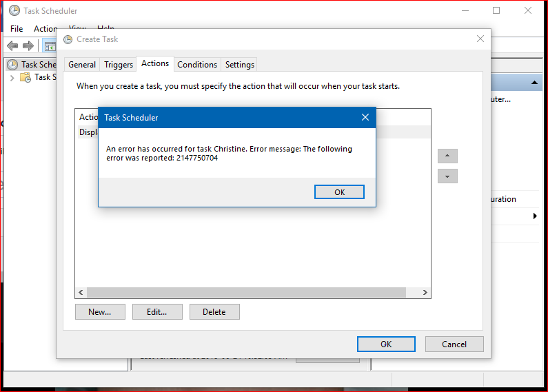
Task: Click the Delete action button
Action: pos(214,311)
